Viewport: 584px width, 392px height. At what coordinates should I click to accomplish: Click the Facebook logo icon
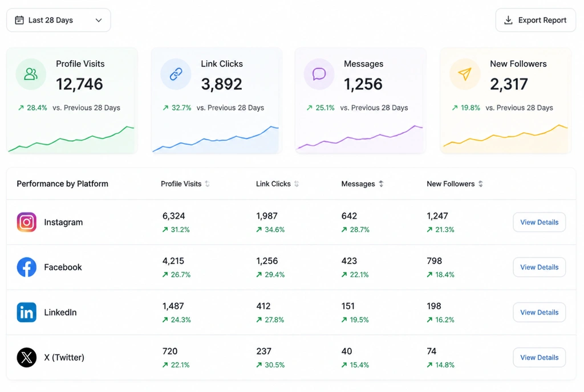click(26, 267)
